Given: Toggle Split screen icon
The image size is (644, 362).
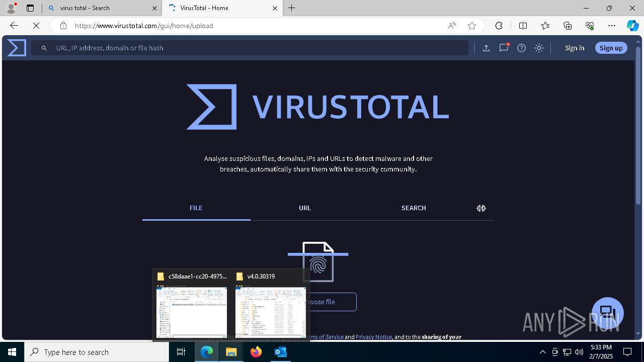Looking at the screenshot, I should tap(523, 26).
